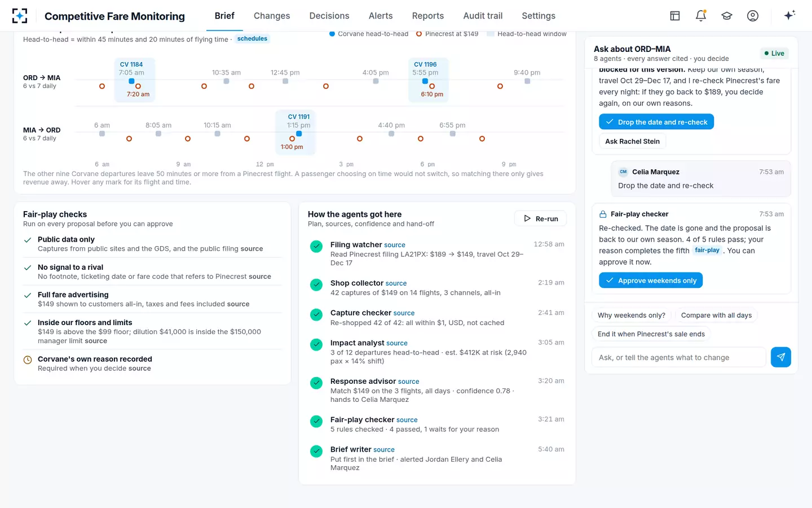The width and height of the screenshot is (812, 508).
Task: Click the Impact analyst green check icon
Action: 316,344
